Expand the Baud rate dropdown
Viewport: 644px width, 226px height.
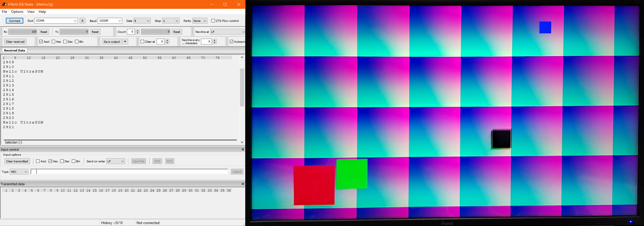(x=120, y=21)
